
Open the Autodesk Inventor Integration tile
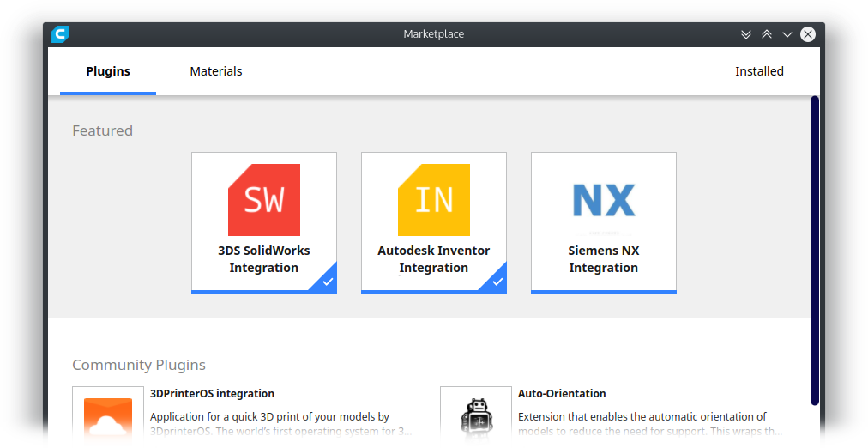click(x=434, y=222)
